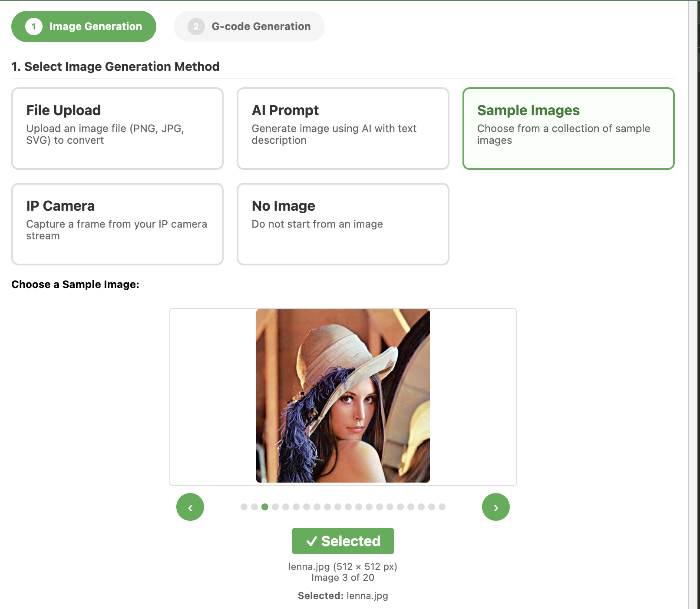Screen dimensions: 700x609
Task: Click the first carousel dot indicator
Action: [x=244, y=506]
